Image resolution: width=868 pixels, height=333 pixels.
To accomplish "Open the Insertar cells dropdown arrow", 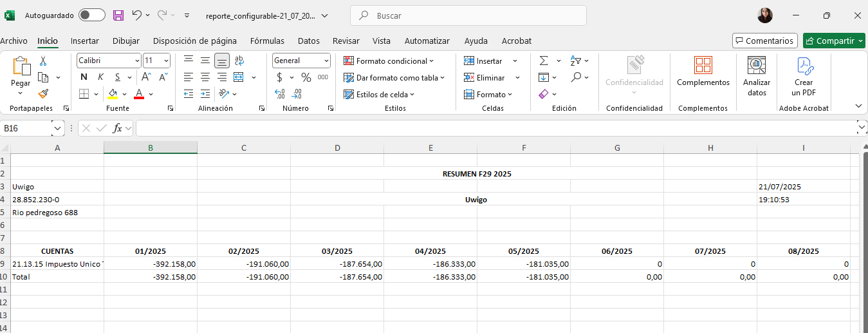I will tap(515, 61).
